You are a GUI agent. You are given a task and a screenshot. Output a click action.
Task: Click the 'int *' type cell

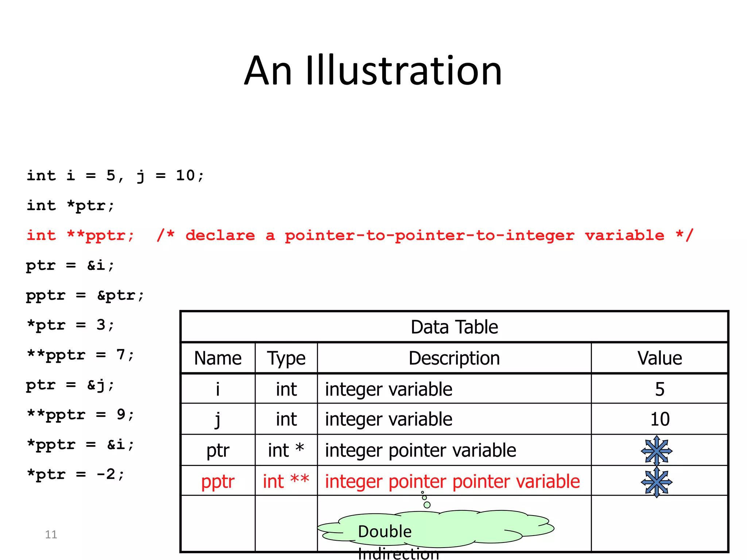(x=286, y=450)
